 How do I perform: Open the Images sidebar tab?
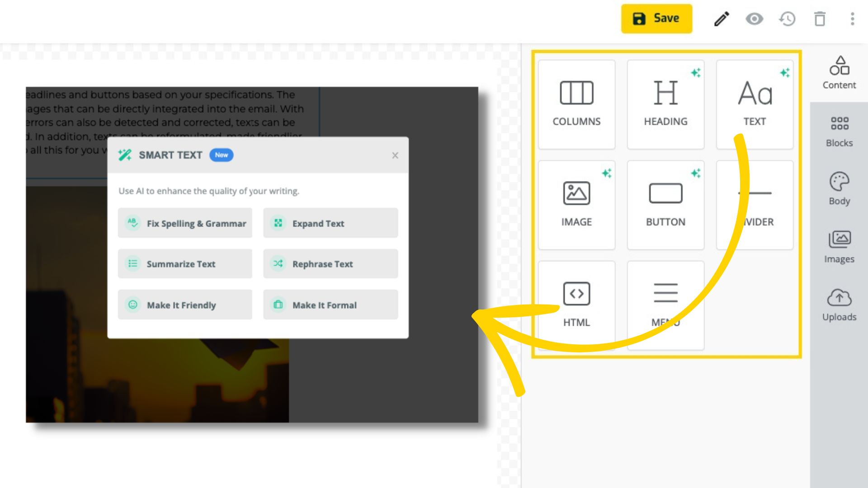coord(839,247)
